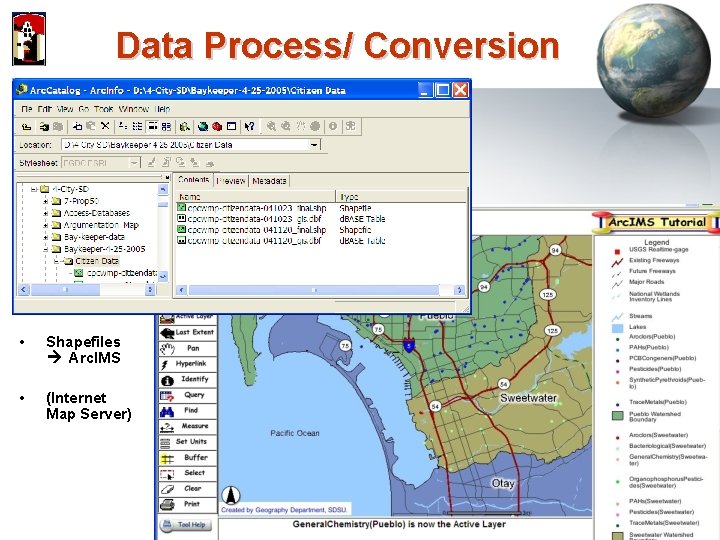The image size is (720, 540).
Task: Switch to Large Icons view in ArcCatalog
Action: point(123,126)
